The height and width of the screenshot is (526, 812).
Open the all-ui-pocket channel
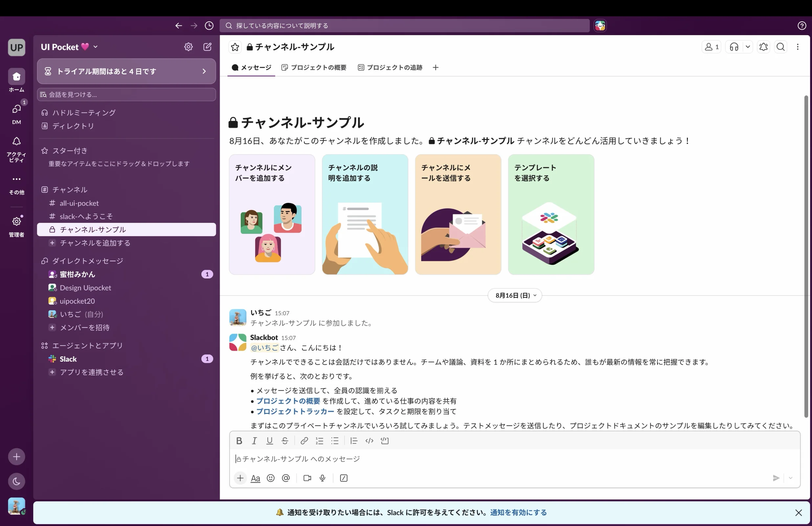126,203
